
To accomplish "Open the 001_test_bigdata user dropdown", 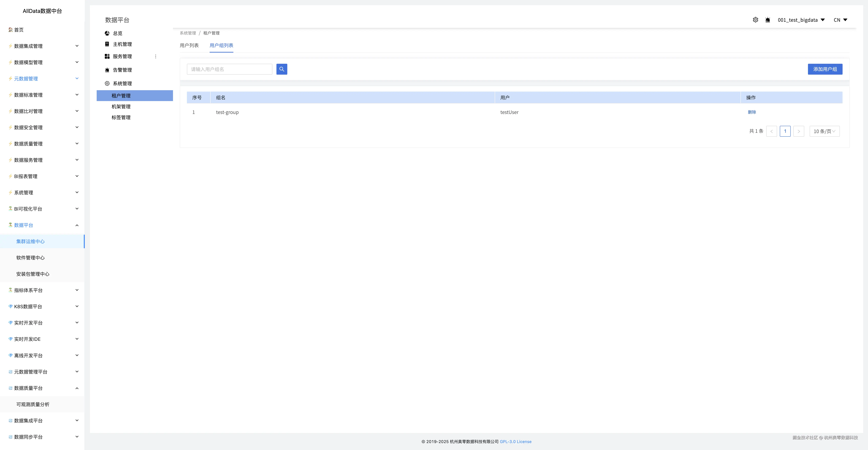I will [801, 20].
